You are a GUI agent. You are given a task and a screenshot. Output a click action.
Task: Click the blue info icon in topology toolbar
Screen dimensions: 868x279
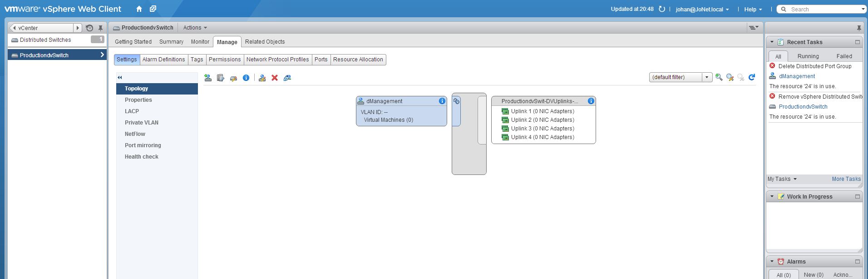246,78
